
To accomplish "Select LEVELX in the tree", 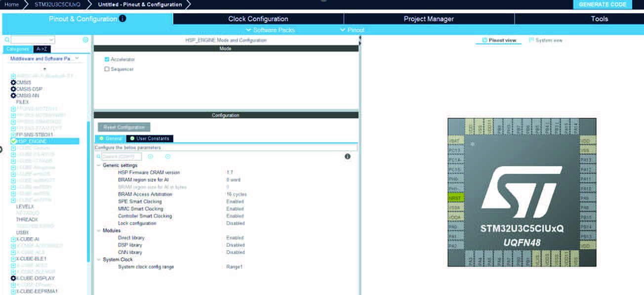I will 25,207.
